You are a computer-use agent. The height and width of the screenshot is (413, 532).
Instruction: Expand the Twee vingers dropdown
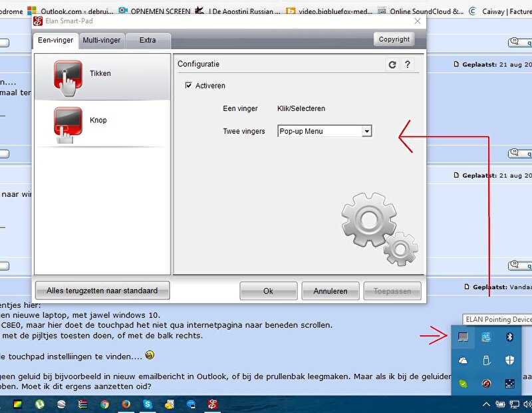pos(366,132)
